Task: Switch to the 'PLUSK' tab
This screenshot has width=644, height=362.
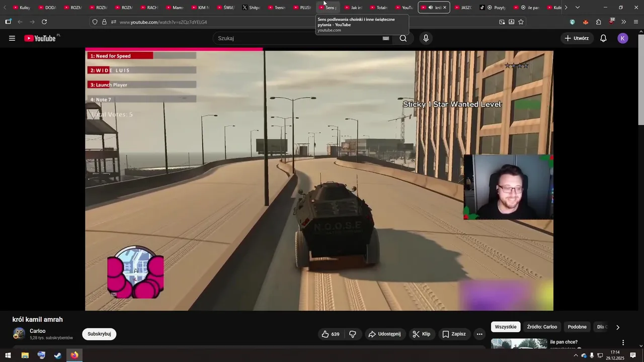Action: [302, 8]
